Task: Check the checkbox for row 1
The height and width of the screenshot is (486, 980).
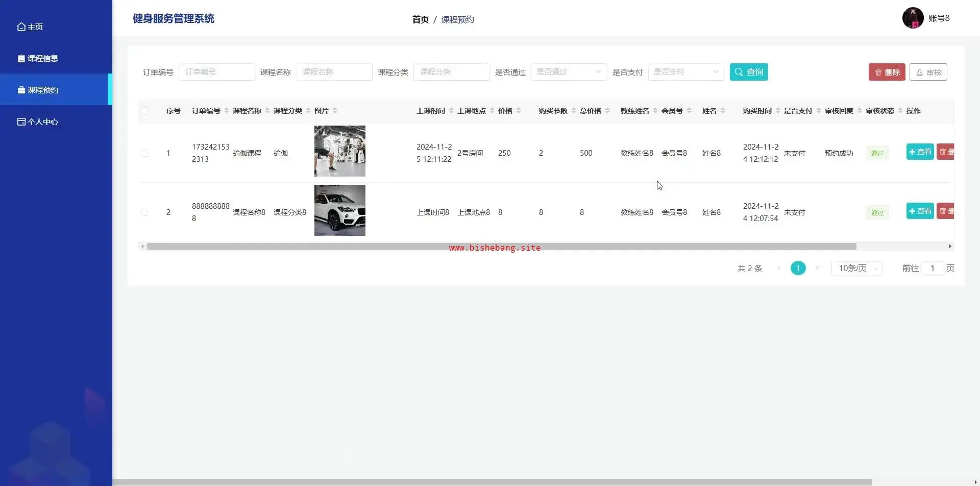Action: click(x=145, y=153)
